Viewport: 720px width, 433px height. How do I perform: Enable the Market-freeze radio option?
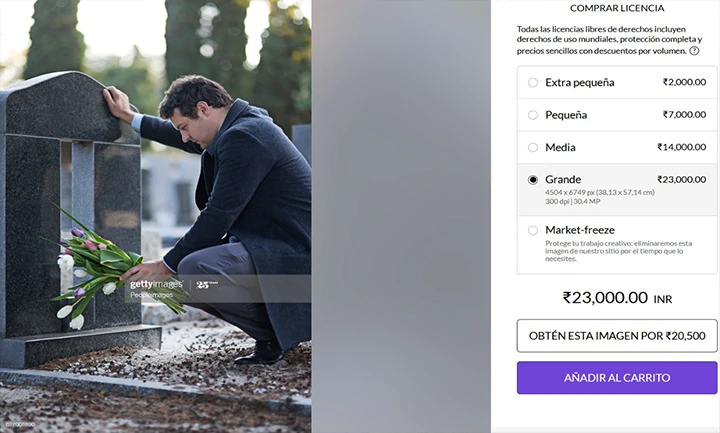point(533,230)
